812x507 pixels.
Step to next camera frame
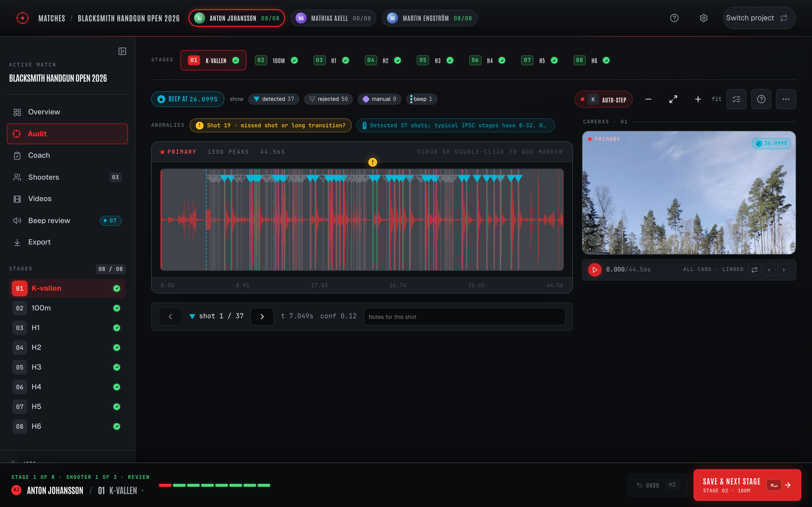[784, 270]
